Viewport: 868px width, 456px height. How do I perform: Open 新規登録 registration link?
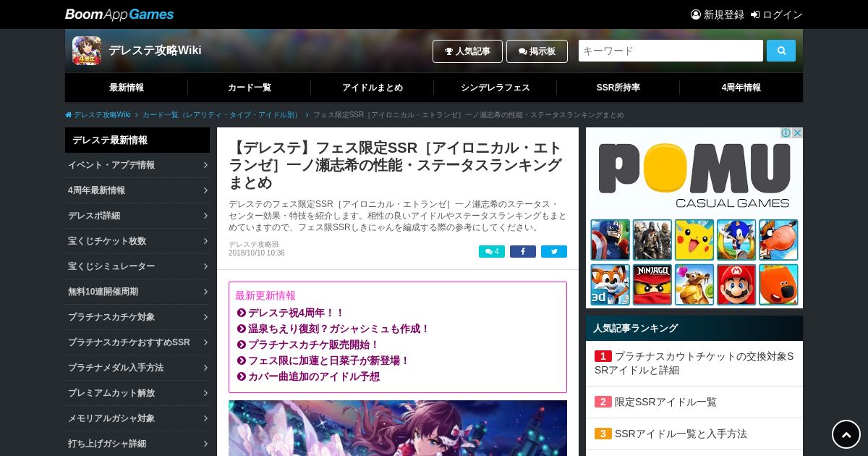pyautogui.click(x=718, y=14)
